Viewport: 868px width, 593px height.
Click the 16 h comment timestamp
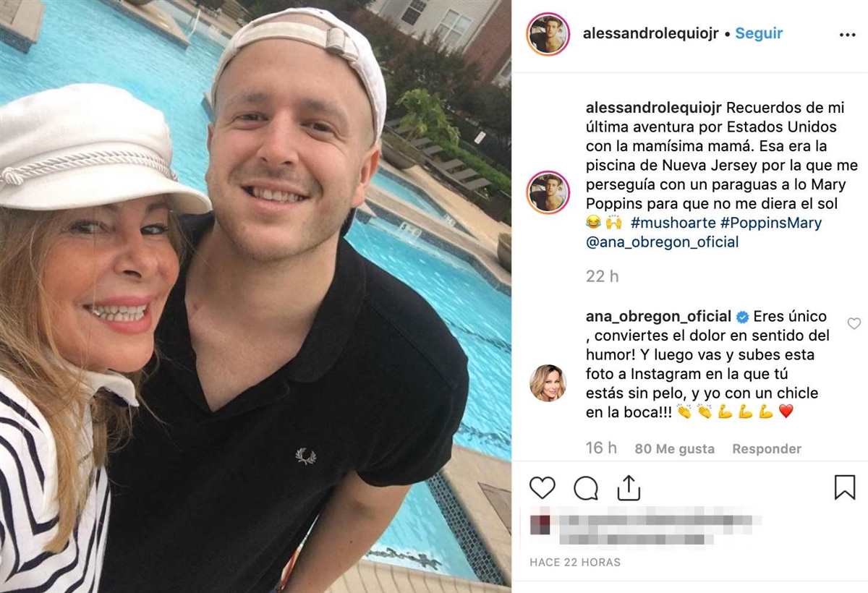pos(601,448)
